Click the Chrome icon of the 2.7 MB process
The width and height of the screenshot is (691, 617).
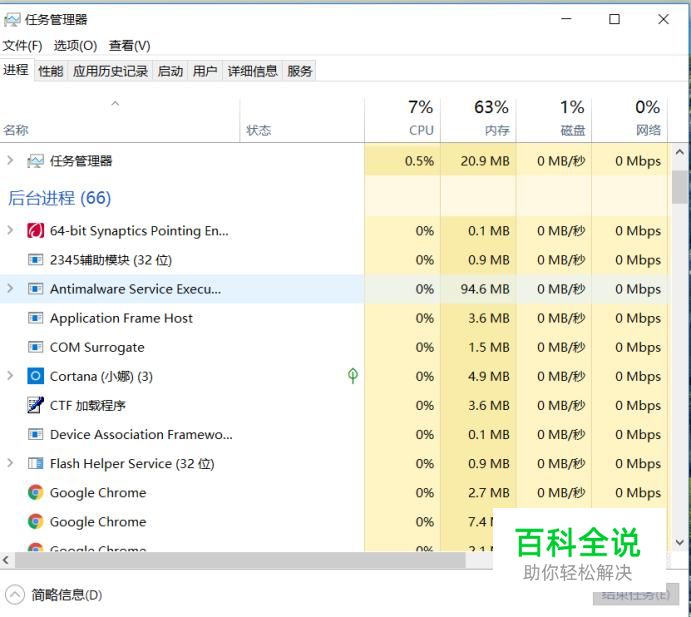coord(35,492)
